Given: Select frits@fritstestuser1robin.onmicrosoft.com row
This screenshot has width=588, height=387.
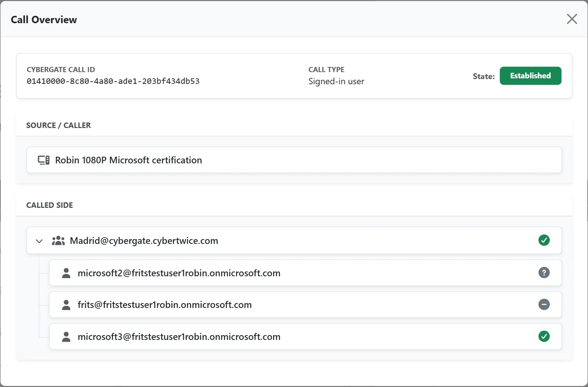Looking at the screenshot, I should pyautogui.click(x=305, y=305).
